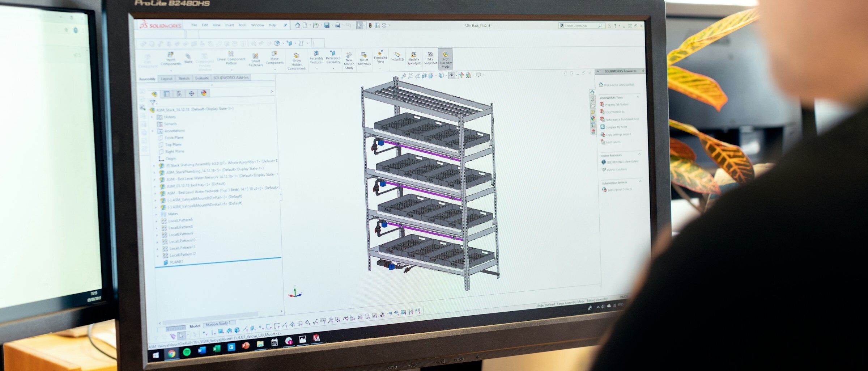Open the Window menu
Image resolution: width=868 pixels, height=371 pixels.
click(258, 25)
